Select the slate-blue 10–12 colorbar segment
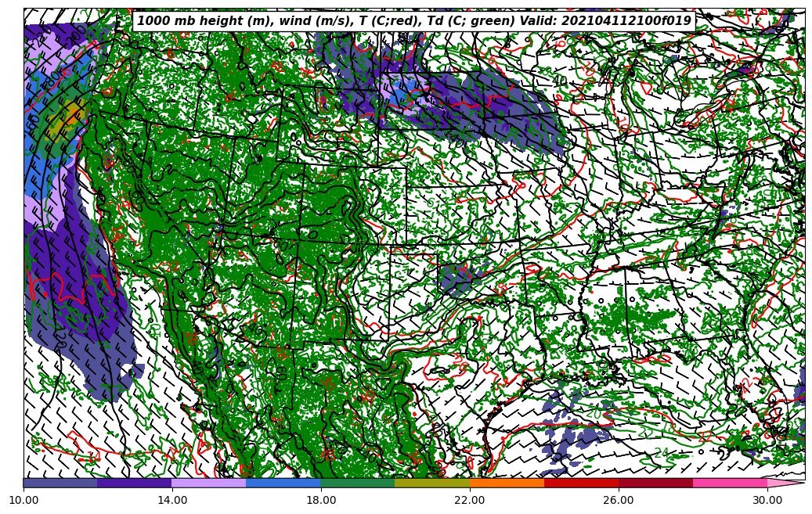The height and width of the screenshot is (514, 812). point(60,483)
